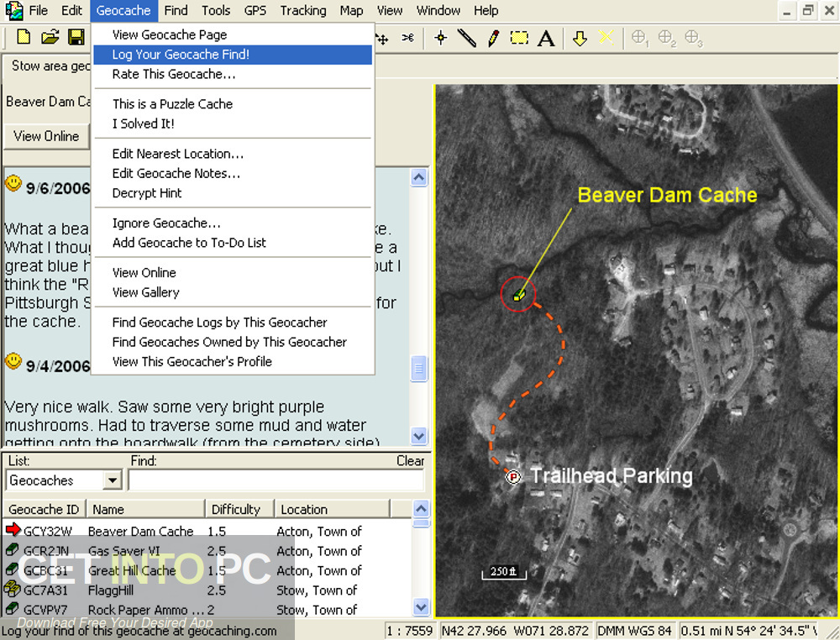This screenshot has height=640, width=840.
Task: Choose I Solved It! menu entry
Action: click(x=233, y=123)
